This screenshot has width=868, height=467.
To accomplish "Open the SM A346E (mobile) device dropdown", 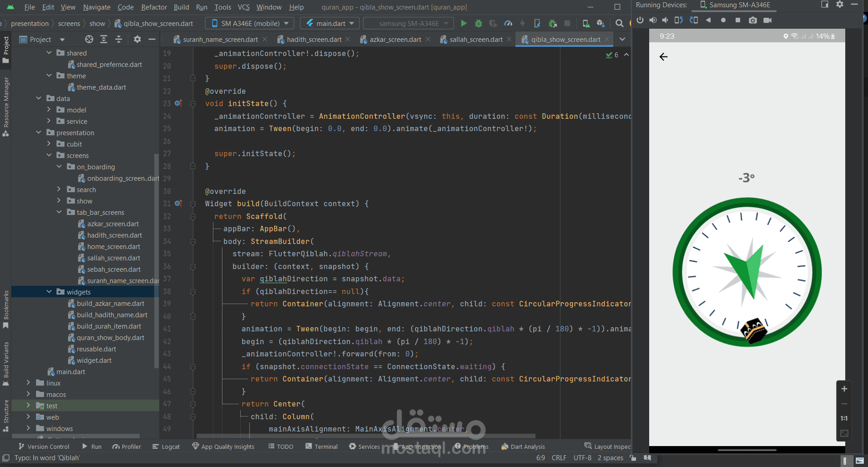I will [250, 23].
